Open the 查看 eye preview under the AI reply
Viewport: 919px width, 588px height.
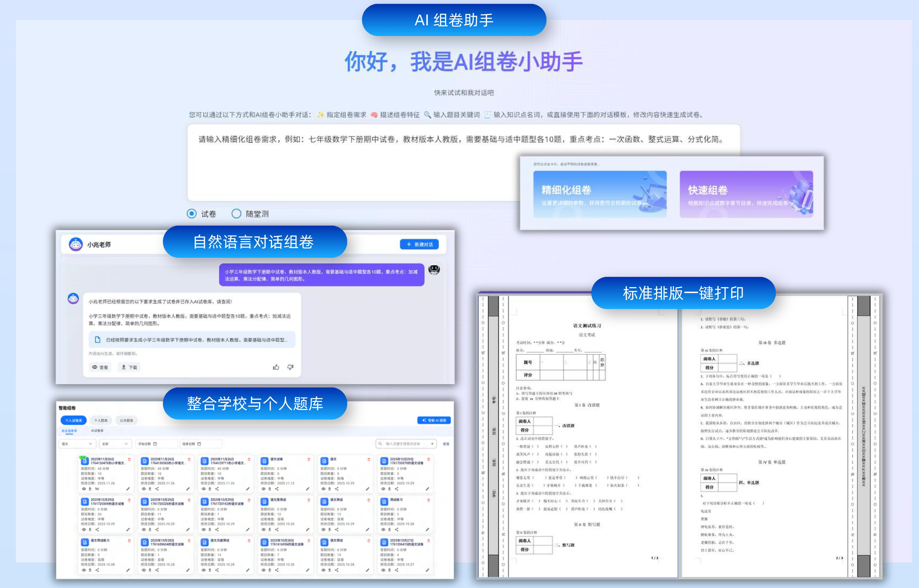tap(100, 367)
